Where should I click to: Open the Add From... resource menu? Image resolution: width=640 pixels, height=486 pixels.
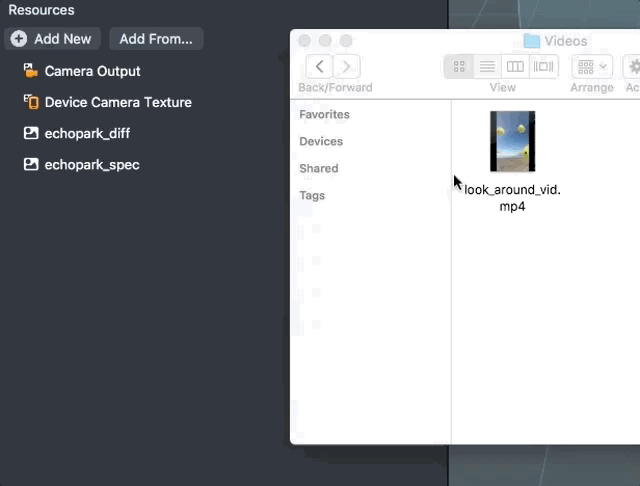pyautogui.click(x=156, y=39)
